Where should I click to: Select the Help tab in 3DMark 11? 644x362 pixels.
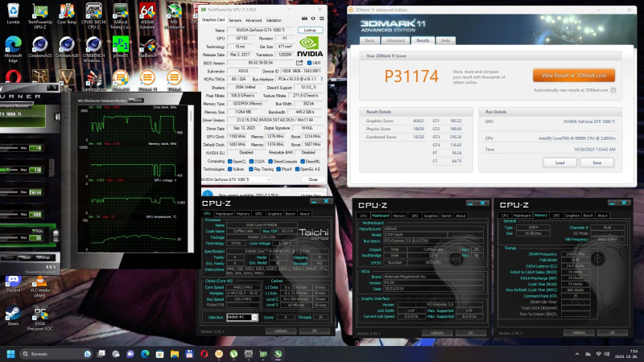coord(446,40)
